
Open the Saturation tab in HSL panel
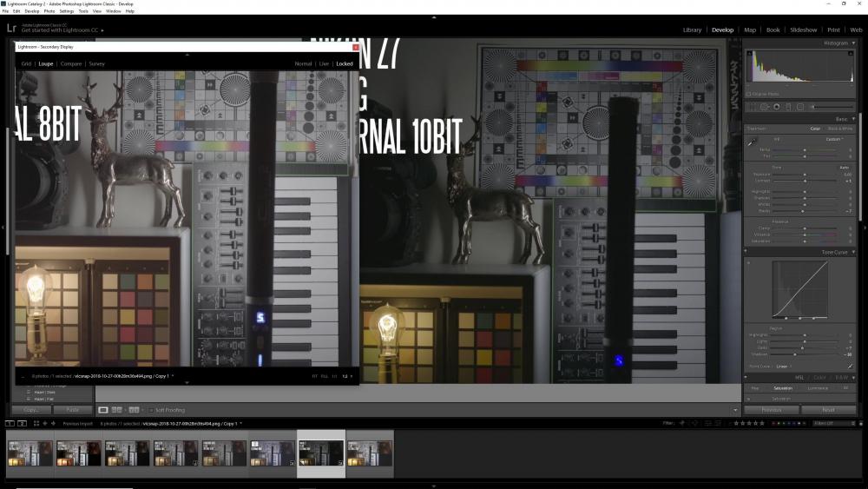783,388
